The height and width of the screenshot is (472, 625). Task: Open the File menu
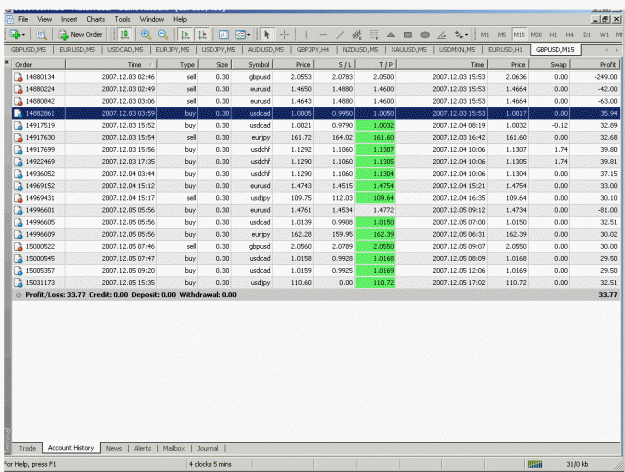[23, 19]
